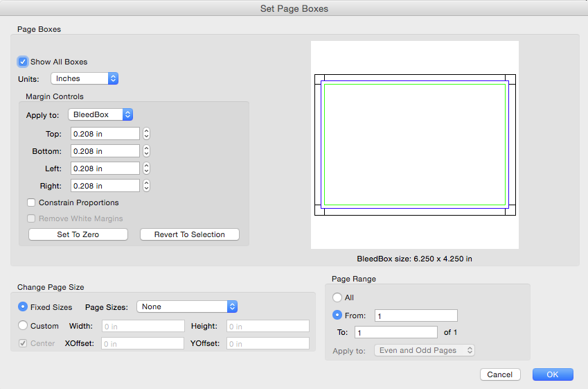Image resolution: width=588 pixels, height=389 pixels.
Task: Click the YOffset input field
Action: coord(268,343)
